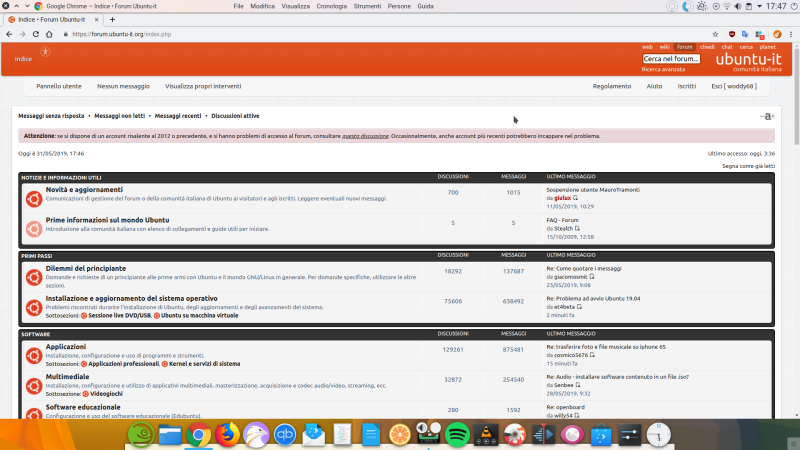The width and height of the screenshot is (800, 450).
Task: Click Segna come già letti
Action: [x=748, y=166]
